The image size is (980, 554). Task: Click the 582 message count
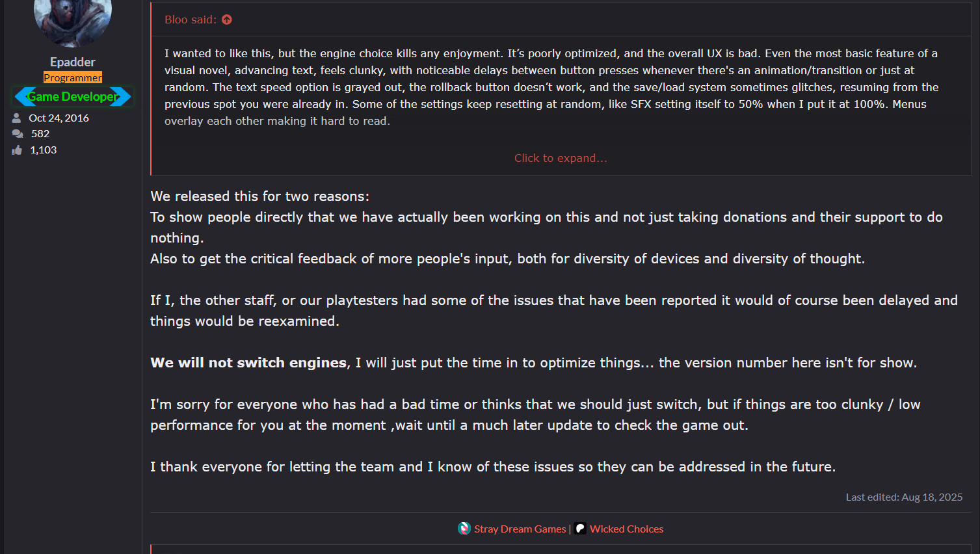(40, 134)
